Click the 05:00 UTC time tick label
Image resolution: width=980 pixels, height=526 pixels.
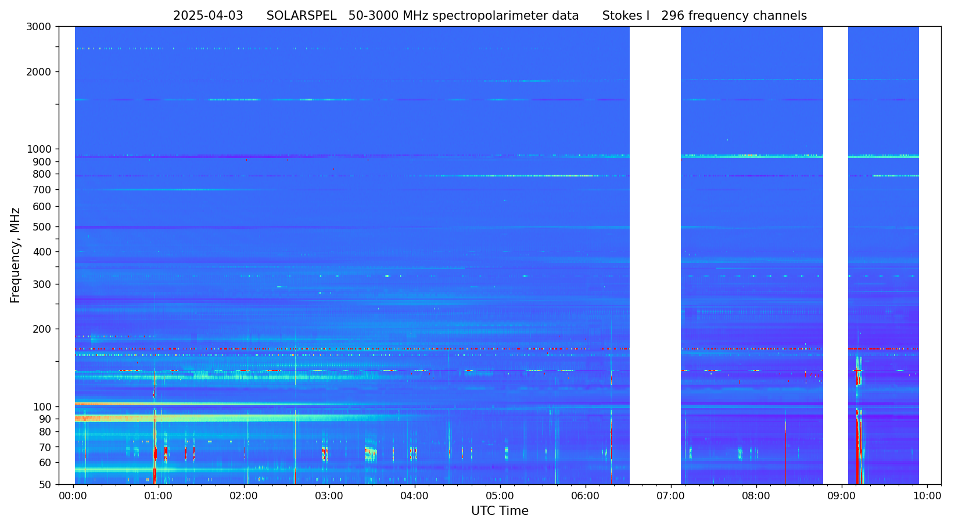[x=500, y=496]
